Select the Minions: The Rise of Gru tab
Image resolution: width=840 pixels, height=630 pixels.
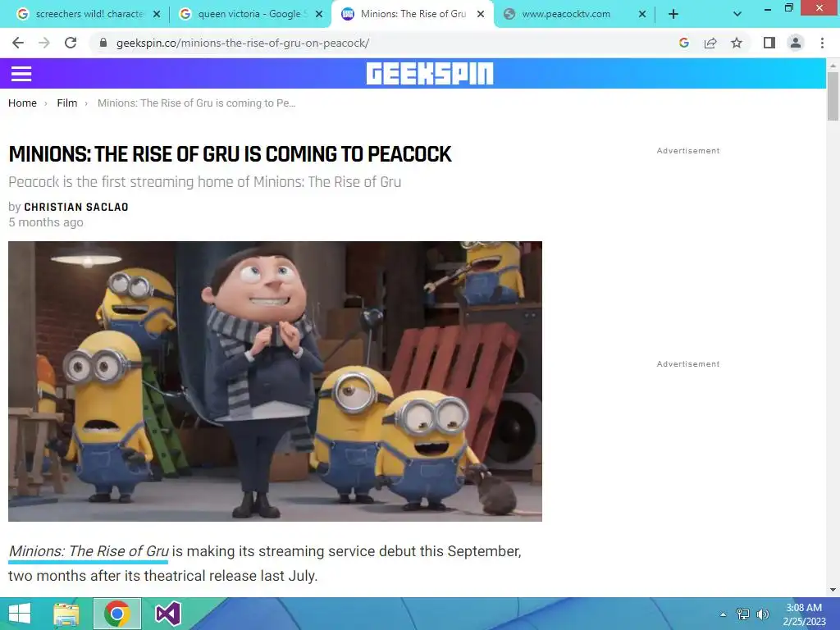coord(411,14)
